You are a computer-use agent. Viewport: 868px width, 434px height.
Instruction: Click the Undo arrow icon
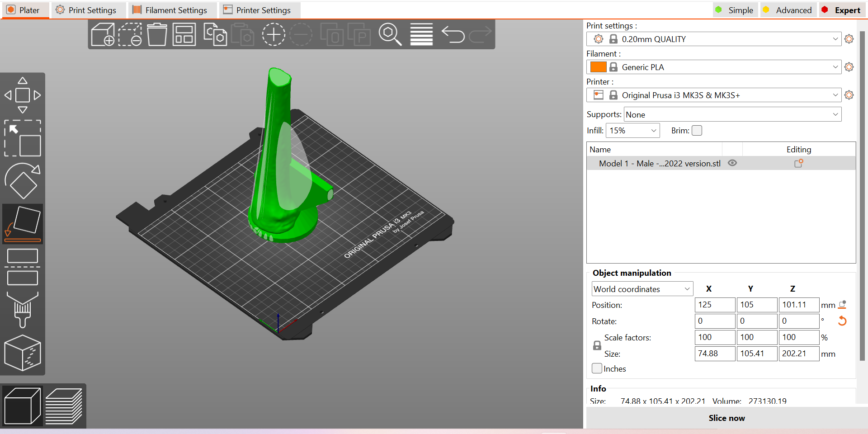[x=453, y=34]
